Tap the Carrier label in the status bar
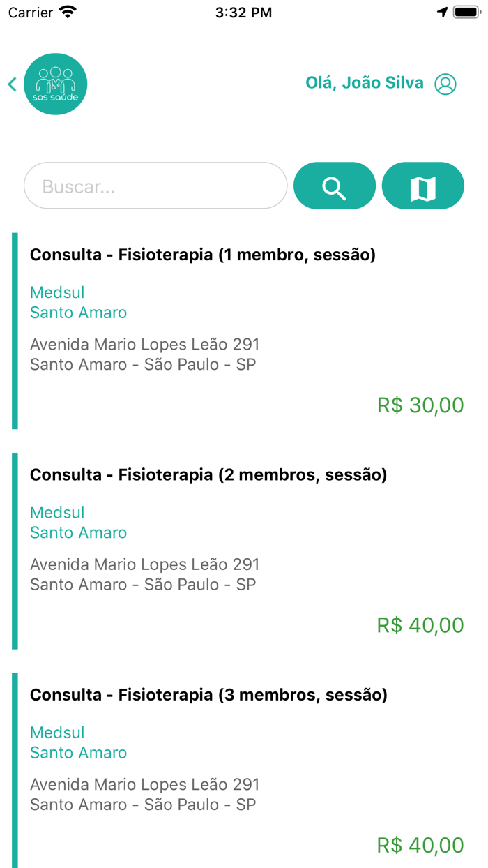This screenshot has width=488, height=868. point(29,11)
